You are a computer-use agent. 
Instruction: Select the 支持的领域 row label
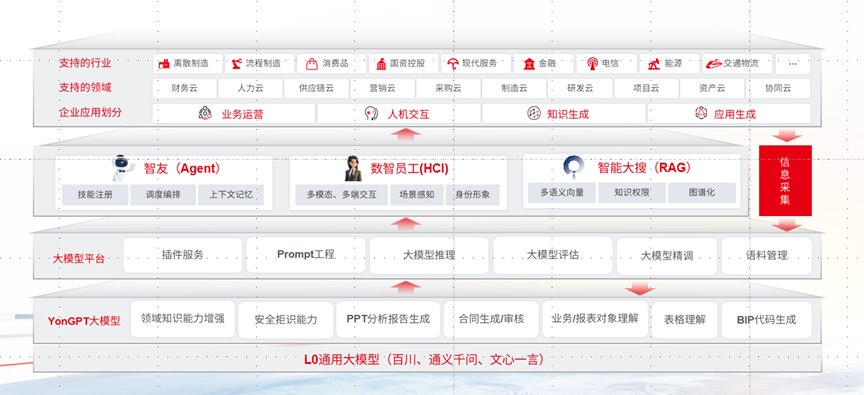click(x=85, y=88)
